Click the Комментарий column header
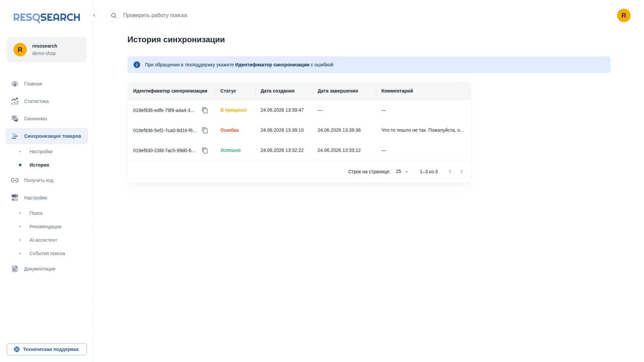 pos(397,91)
